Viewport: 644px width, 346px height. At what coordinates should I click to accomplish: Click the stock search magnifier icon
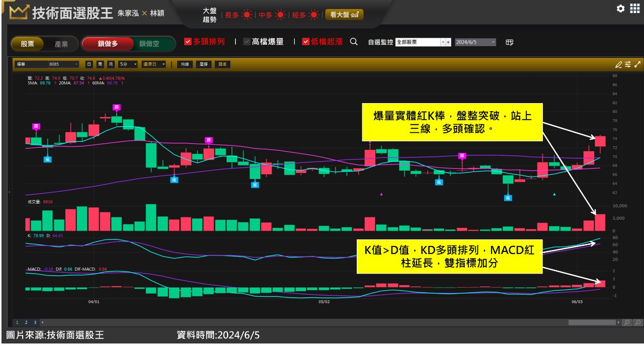(354, 42)
